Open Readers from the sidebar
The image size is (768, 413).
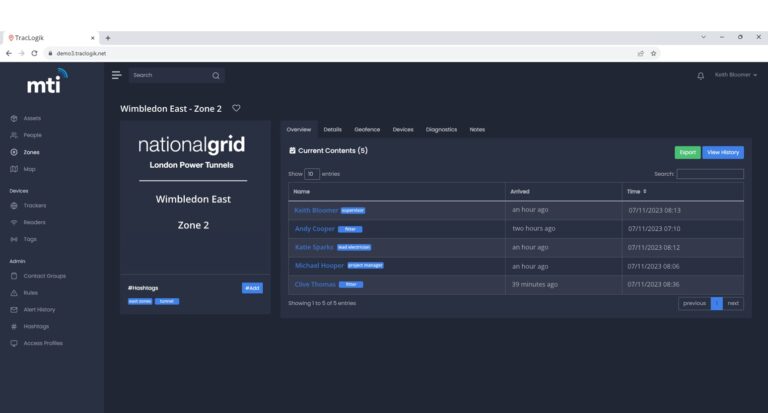click(34, 222)
